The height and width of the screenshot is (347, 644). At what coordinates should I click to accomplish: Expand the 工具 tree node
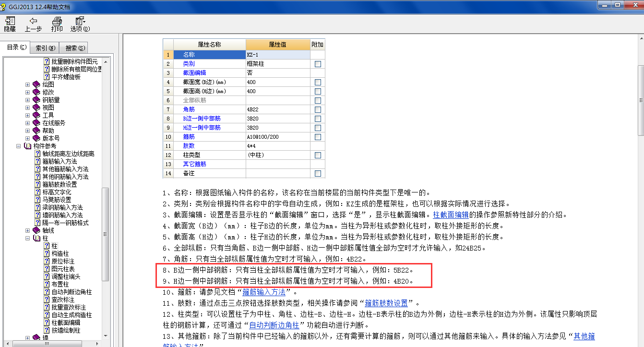[27, 115]
